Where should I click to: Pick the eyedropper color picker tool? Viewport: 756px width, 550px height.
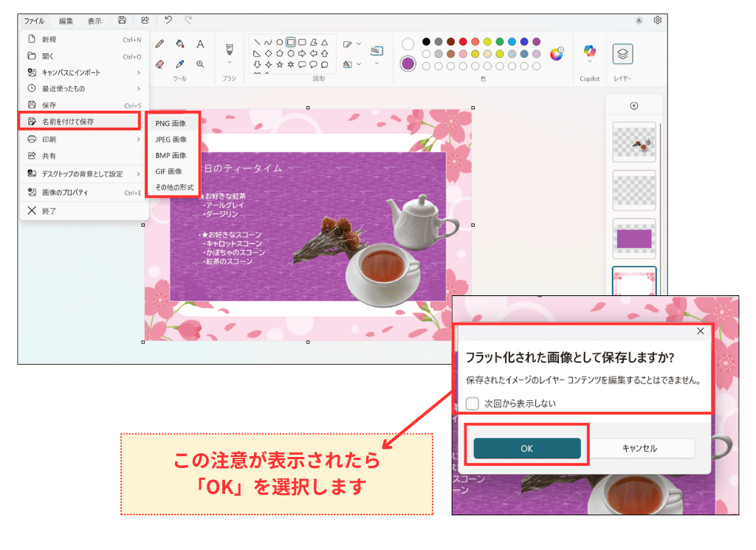(179, 64)
